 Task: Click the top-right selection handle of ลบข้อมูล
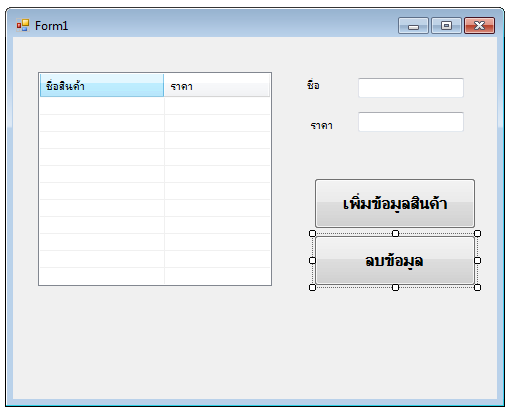pos(477,233)
